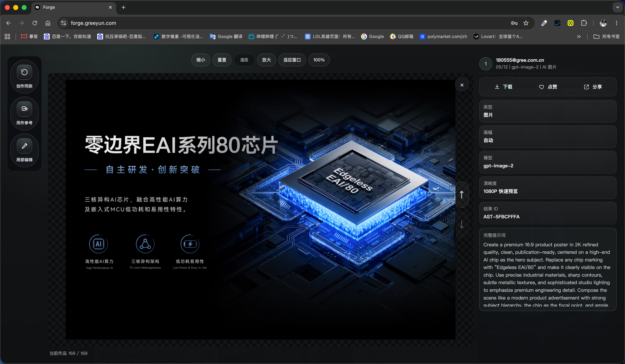Click the 1080P 快速预览 clarity value
This screenshot has width=625, height=364.
500,191
